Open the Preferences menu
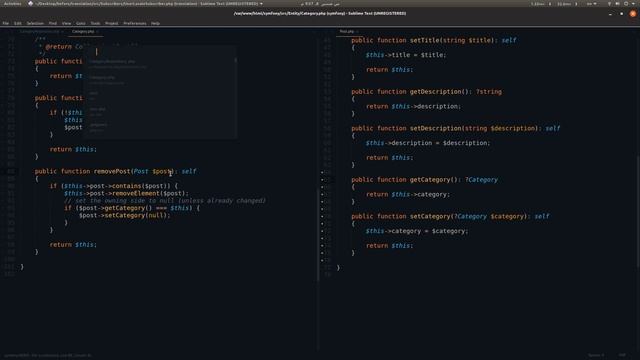Screen dimensions: 640x360 135,23
